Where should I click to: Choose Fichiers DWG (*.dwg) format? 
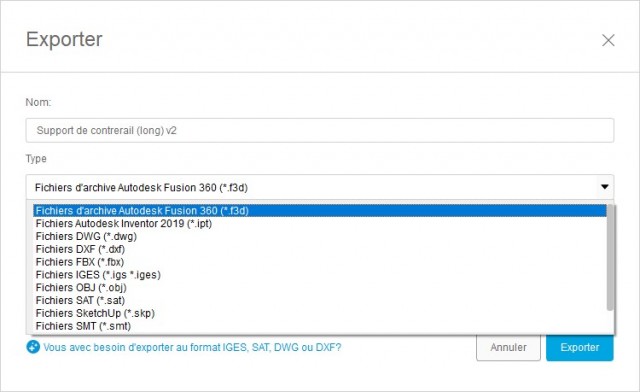tap(320, 236)
